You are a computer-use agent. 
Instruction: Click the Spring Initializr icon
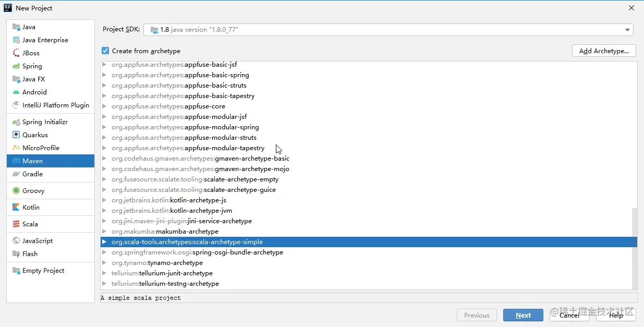pyautogui.click(x=16, y=122)
